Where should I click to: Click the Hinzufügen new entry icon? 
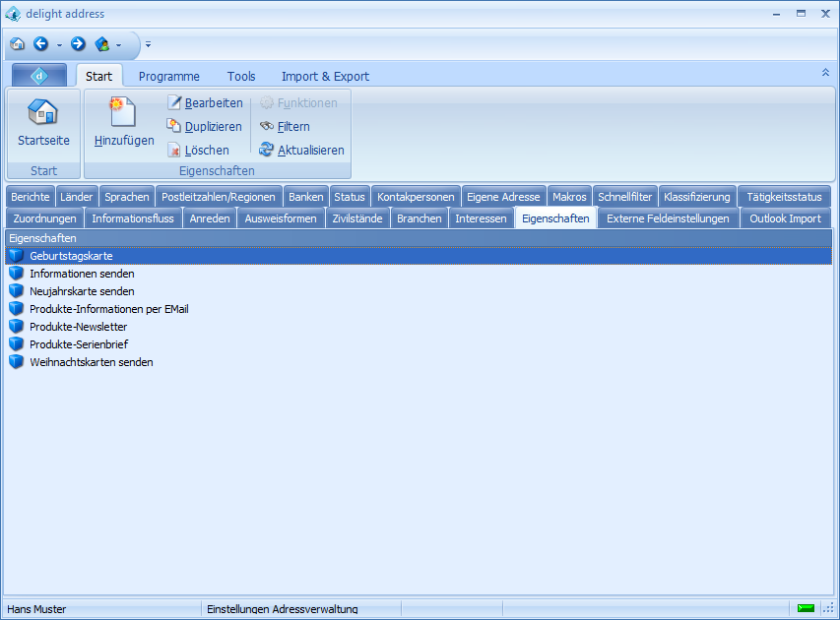pos(123,113)
